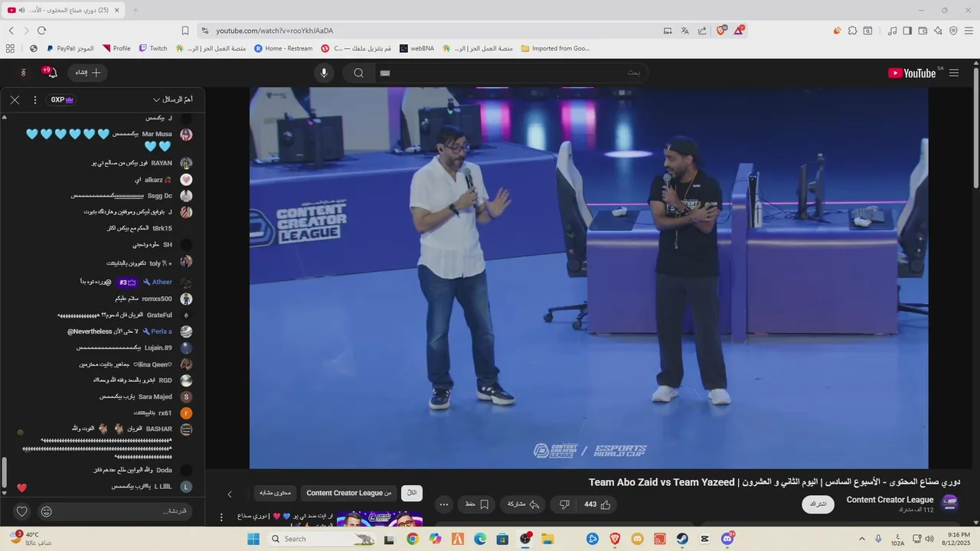Click the YouTube account avatar
The width and height of the screenshot is (980, 551).
tap(24, 73)
